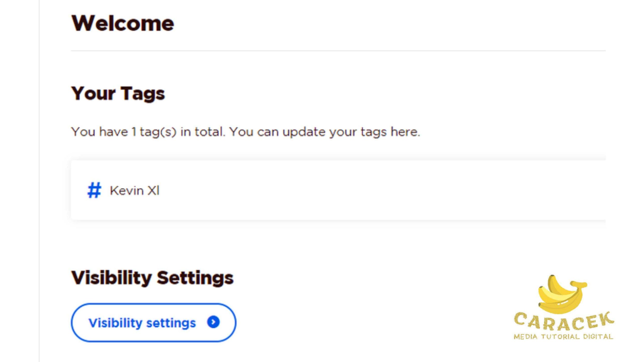
Task: Click the "You have 1 tag(s) in total" sentence
Action: (x=148, y=132)
